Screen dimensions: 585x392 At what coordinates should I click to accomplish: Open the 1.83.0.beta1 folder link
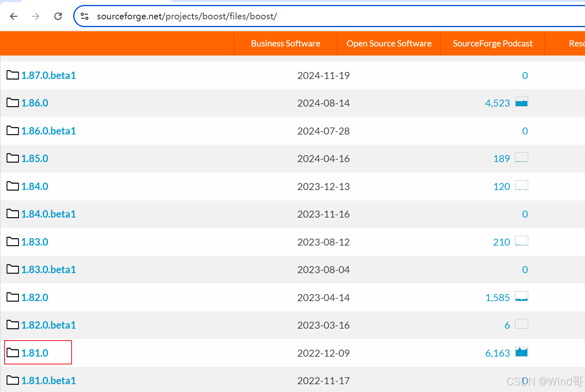49,269
